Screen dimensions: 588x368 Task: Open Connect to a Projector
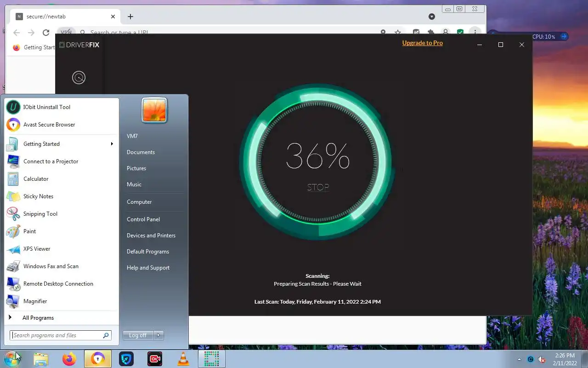(62, 161)
